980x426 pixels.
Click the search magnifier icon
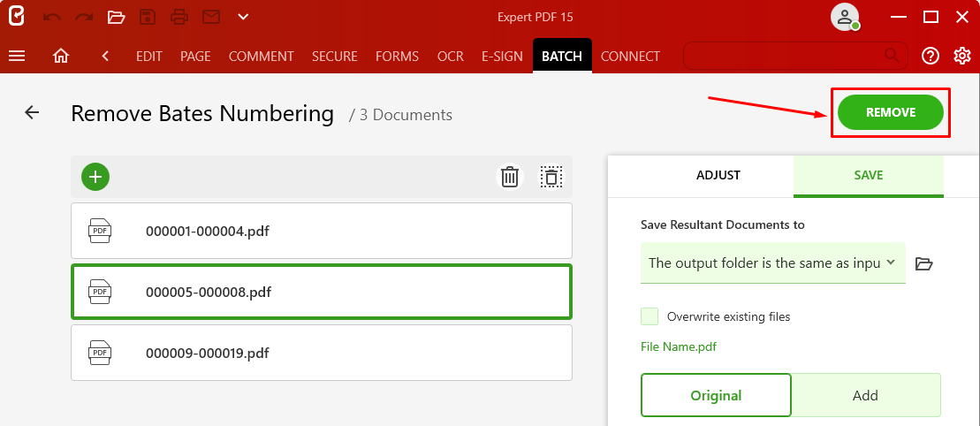click(x=892, y=55)
